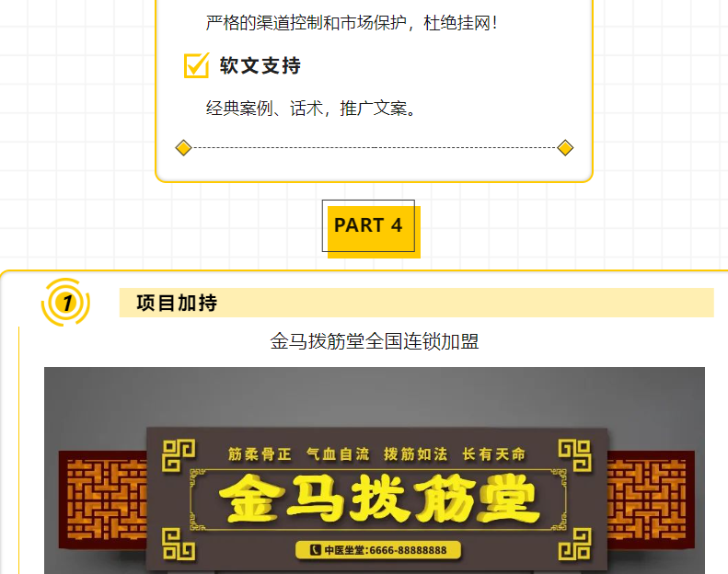
Task: Click the top-right golden corner ornament
Action: 575,455
